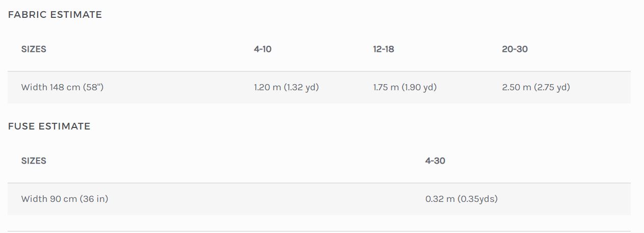Click the Width 148 cm (58") row label

tap(63, 87)
